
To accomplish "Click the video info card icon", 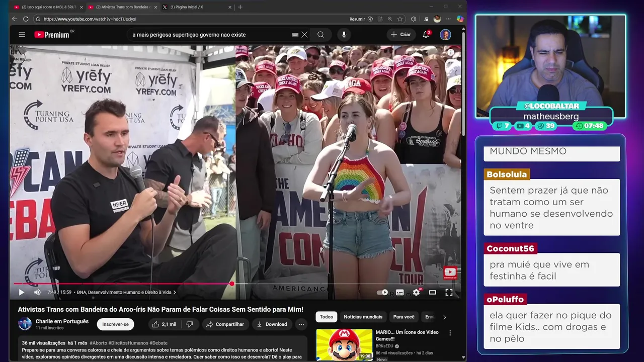I will click(451, 52).
